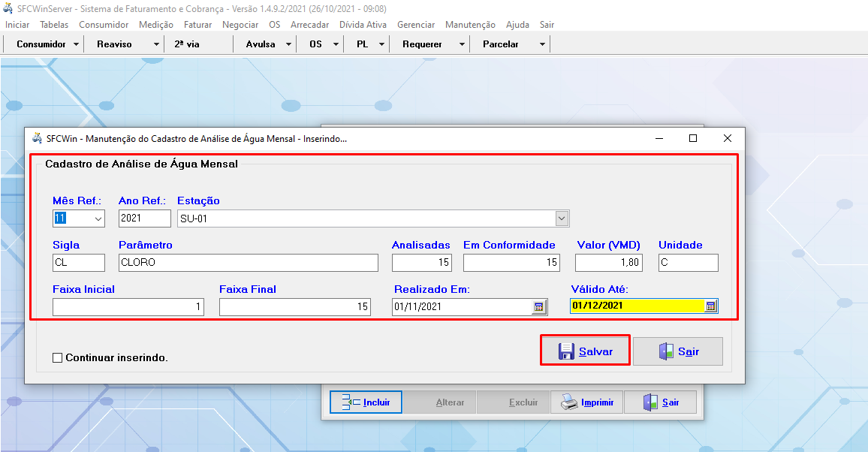The image size is (868, 452).
Task: Click the Incluir button
Action: [366, 402]
